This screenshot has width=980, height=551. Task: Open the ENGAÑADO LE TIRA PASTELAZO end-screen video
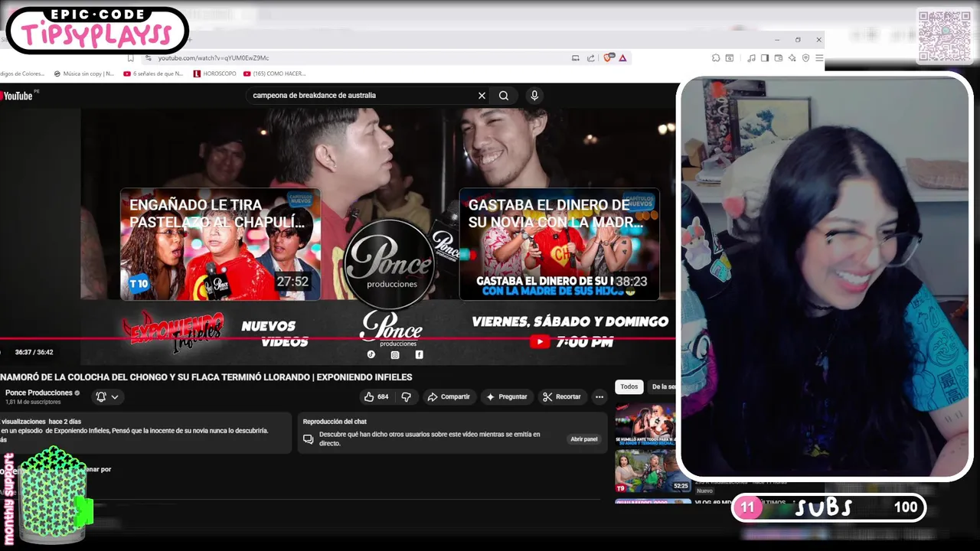point(220,244)
